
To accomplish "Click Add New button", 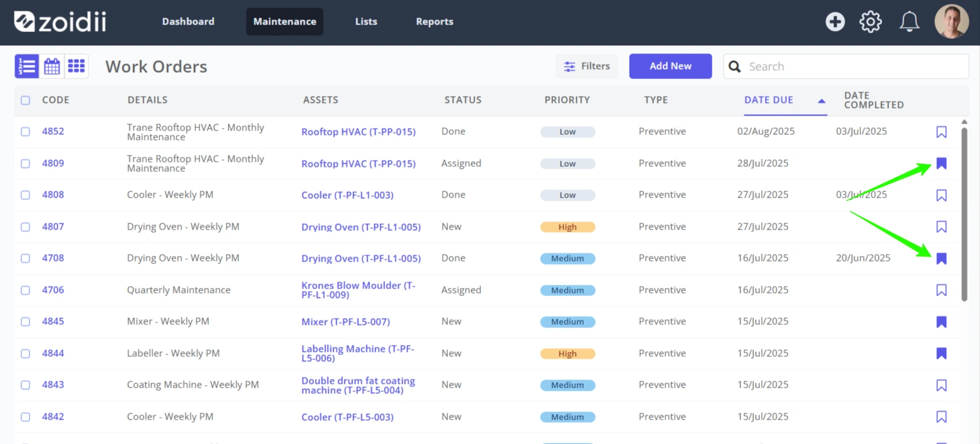I will pos(671,66).
